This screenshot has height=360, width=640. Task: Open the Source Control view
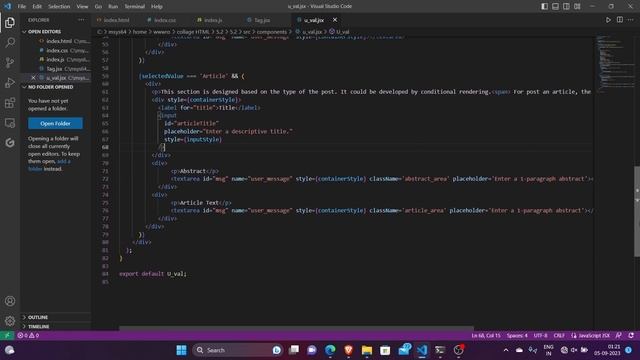[x=10, y=62]
